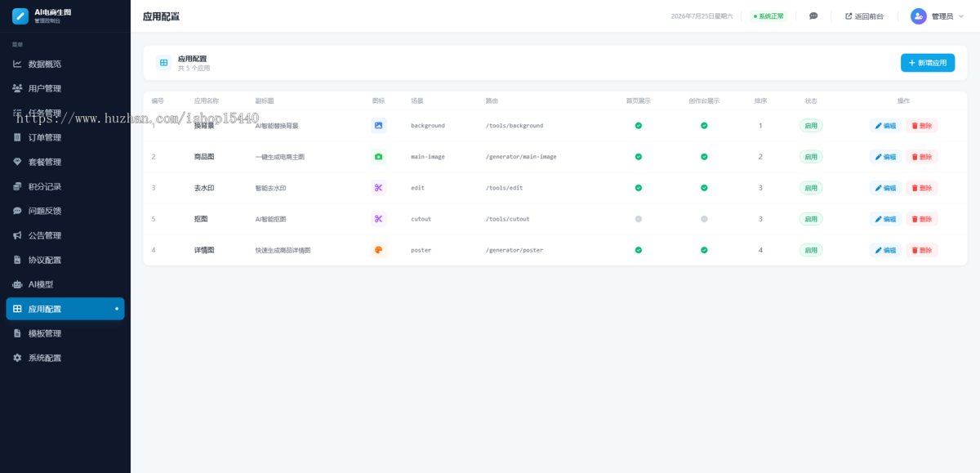Viewport: 980px width, 473px height.
Task: Toggle grey 创作台展示 indicator for 抠图
Action: click(704, 219)
